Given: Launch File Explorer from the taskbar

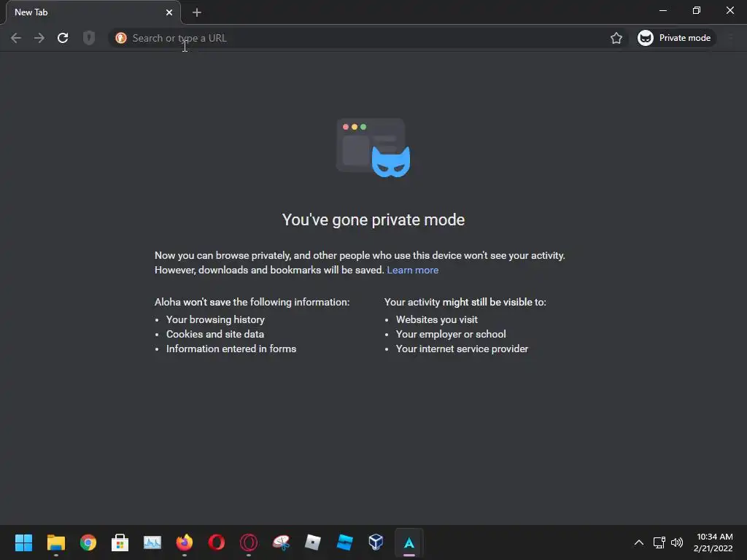Looking at the screenshot, I should pyautogui.click(x=55, y=542).
